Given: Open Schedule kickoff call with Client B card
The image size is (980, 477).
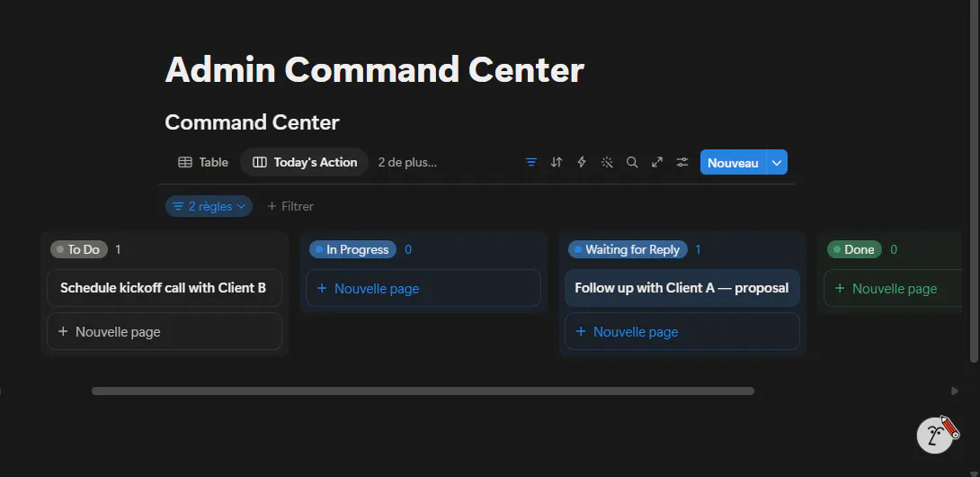Looking at the screenshot, I should coord(165,288).
